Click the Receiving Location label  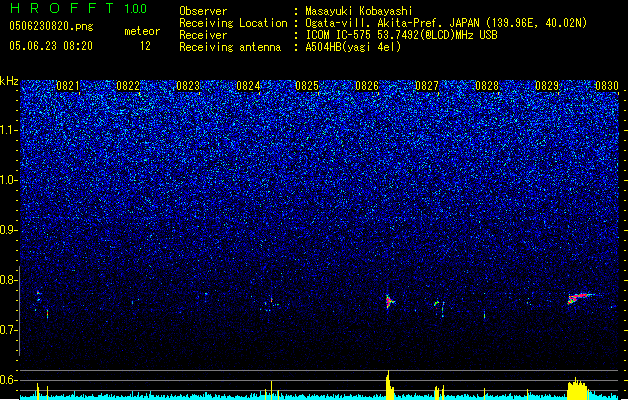point(233,23)
